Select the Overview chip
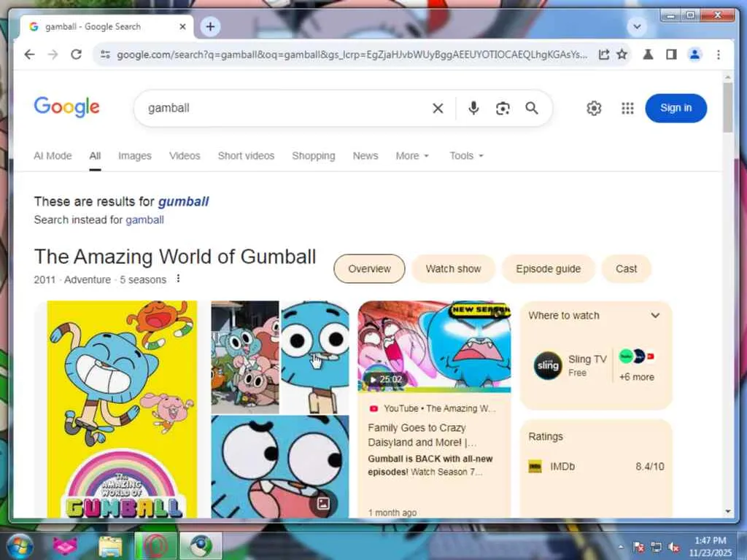The height and width of the screenshot is (560, 747). click(369, 268)
